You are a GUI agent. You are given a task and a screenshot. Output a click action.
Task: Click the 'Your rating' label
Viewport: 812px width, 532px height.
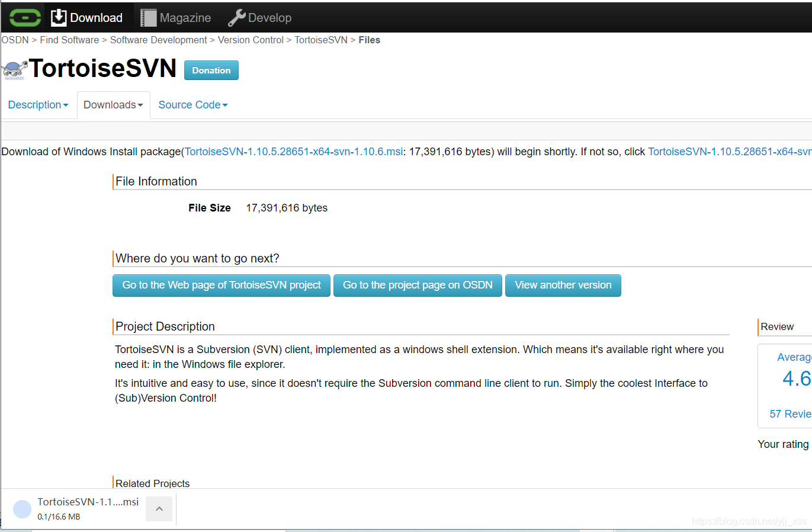[x=783, y=444]
